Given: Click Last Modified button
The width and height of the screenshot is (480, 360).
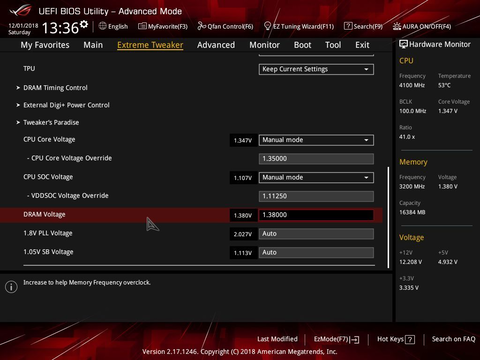Looking at the screenshot, I should (277, 339).
